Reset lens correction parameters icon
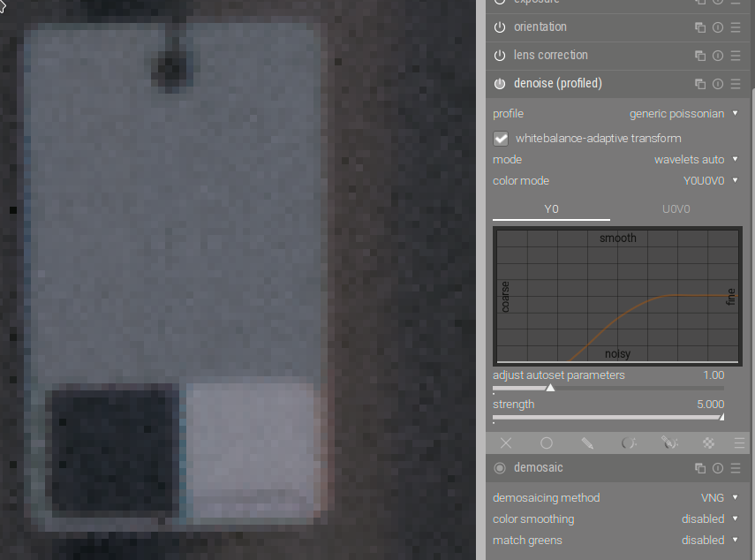755x560 pixels. tap(718, 56)
